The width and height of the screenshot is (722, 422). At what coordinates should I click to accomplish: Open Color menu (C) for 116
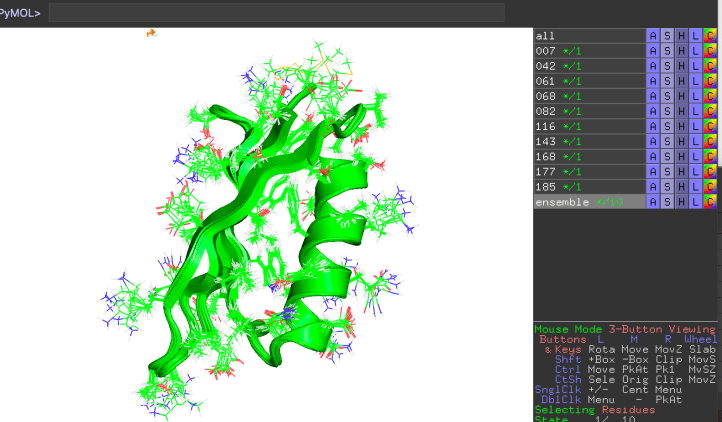click(x=710, y=127)
